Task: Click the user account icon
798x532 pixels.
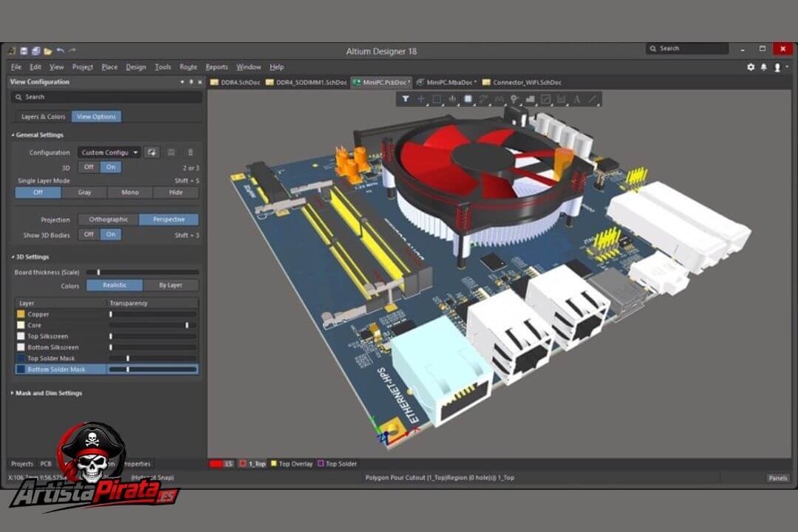Action: (x=777, y=67)
